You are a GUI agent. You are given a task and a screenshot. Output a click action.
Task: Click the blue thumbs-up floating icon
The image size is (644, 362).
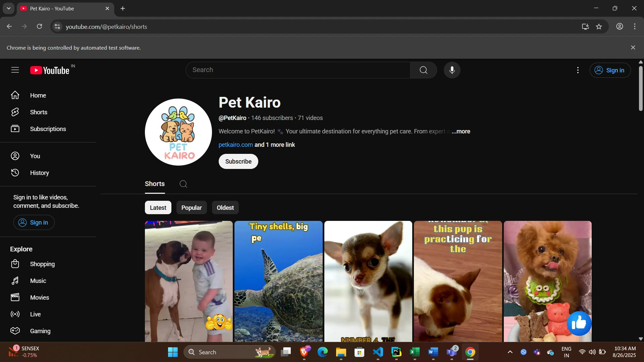tap(579, 323)
